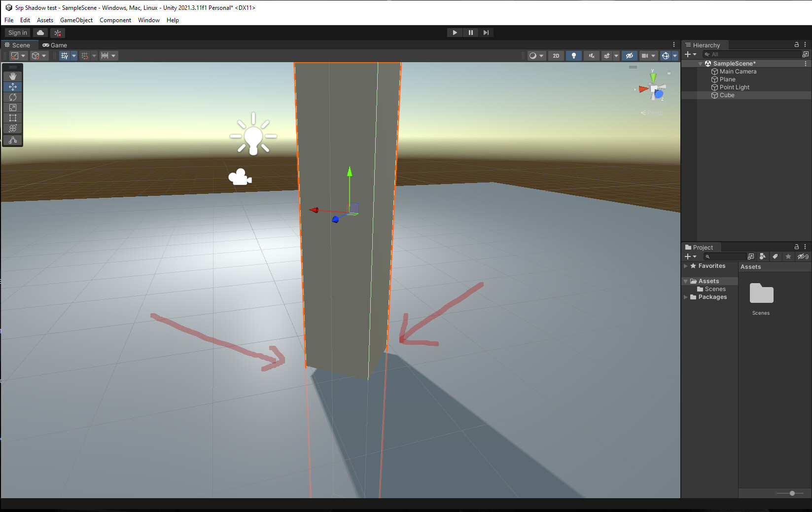
Task: Select the Hand (View) tool
Action: point(13,76)
